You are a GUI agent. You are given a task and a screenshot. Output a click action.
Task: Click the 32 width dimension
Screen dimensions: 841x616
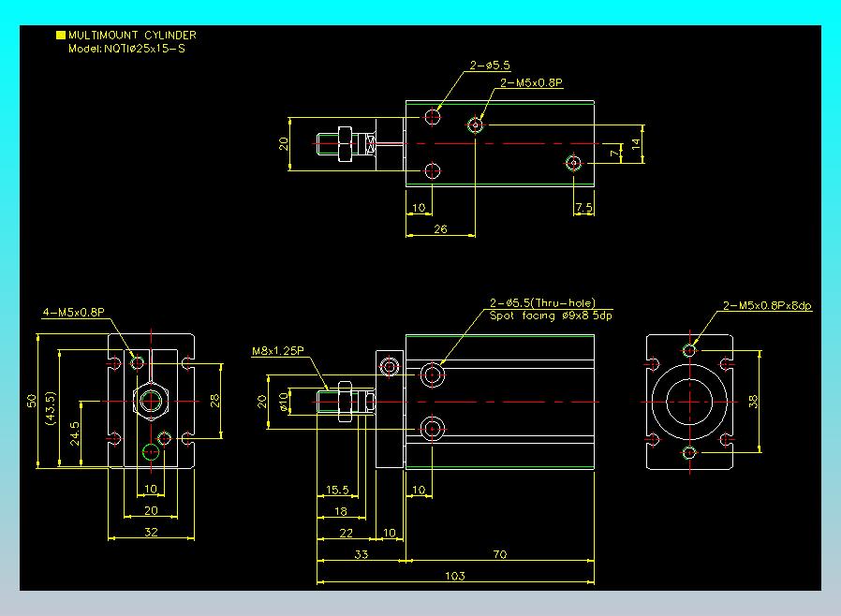(x=152, y=532)
